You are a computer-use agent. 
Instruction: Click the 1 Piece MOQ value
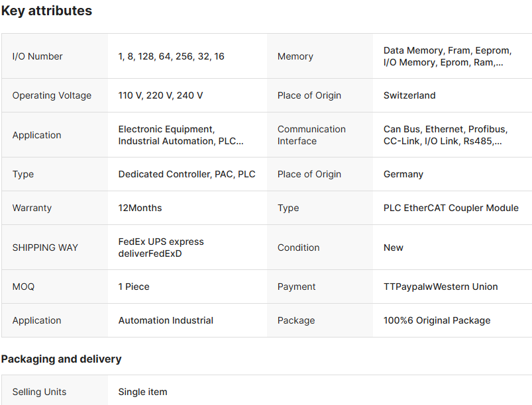[x=134, y=287]
